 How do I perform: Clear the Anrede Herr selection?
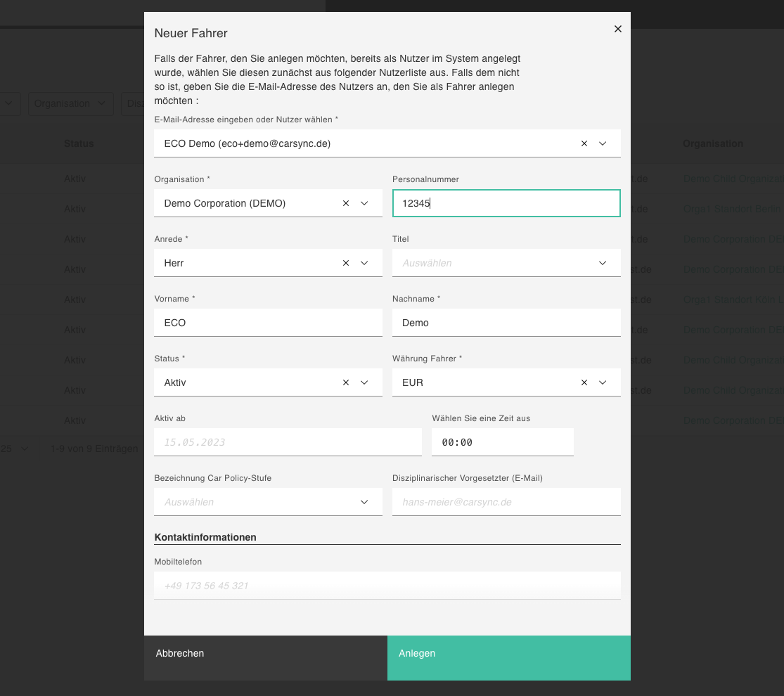pyautogui.click(x=346, y=263)
